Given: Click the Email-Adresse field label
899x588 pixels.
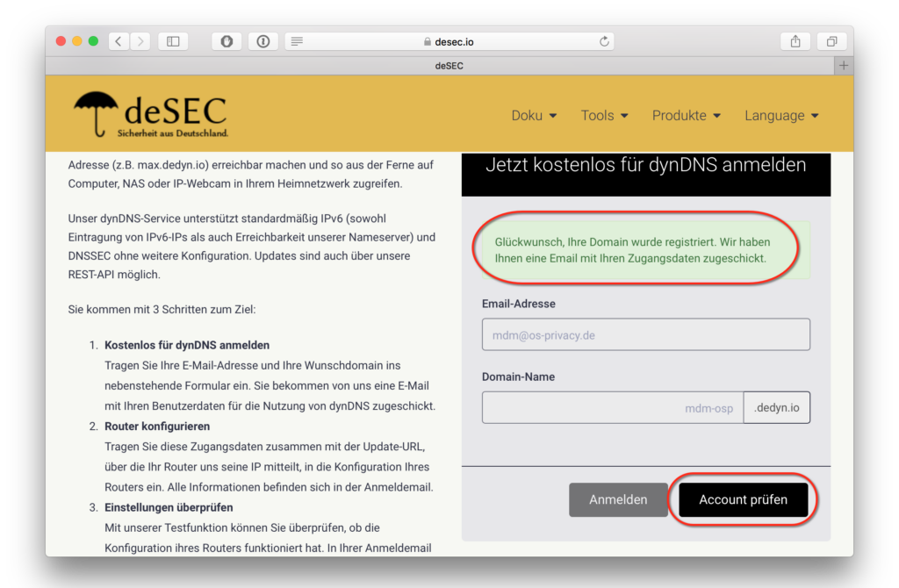Looking at the screenshot, I should [518, 304].
